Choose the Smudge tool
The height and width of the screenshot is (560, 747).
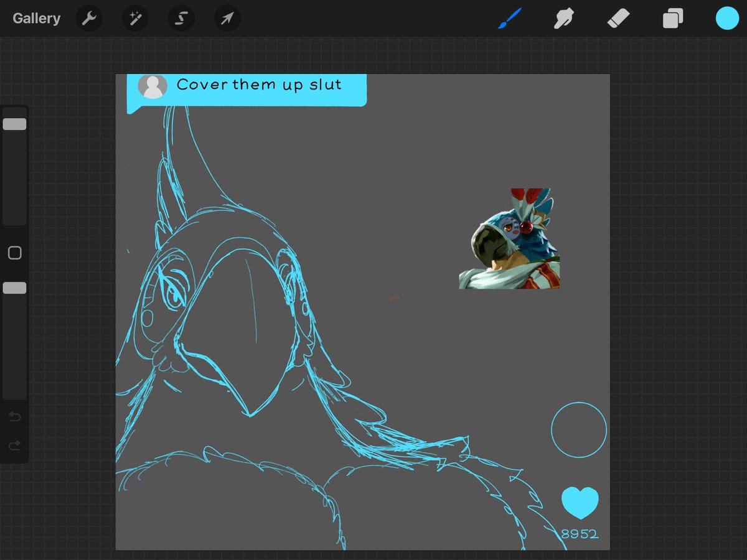pyautogui.click(x=563, y=18)
